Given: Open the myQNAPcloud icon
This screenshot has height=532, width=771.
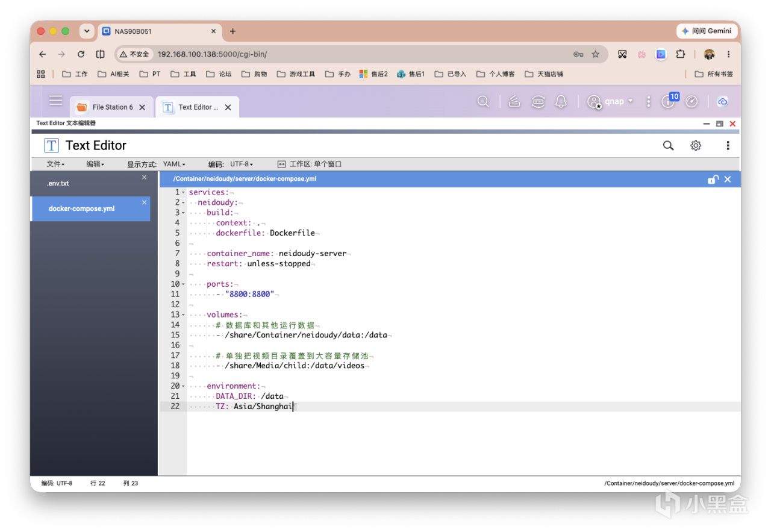Looking at the screenshot, I should tap(723, 102).
